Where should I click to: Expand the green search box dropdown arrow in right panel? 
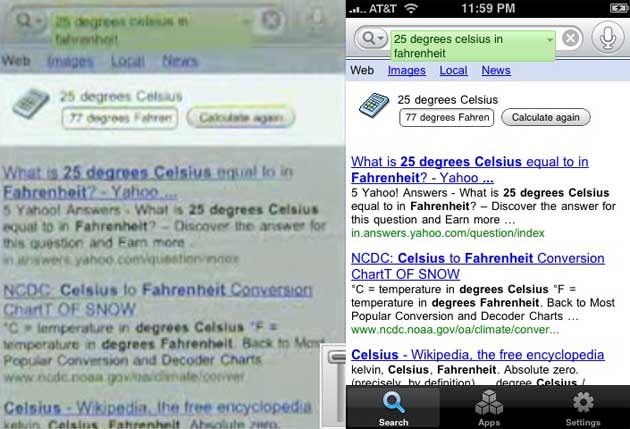(x=549, y=40)
